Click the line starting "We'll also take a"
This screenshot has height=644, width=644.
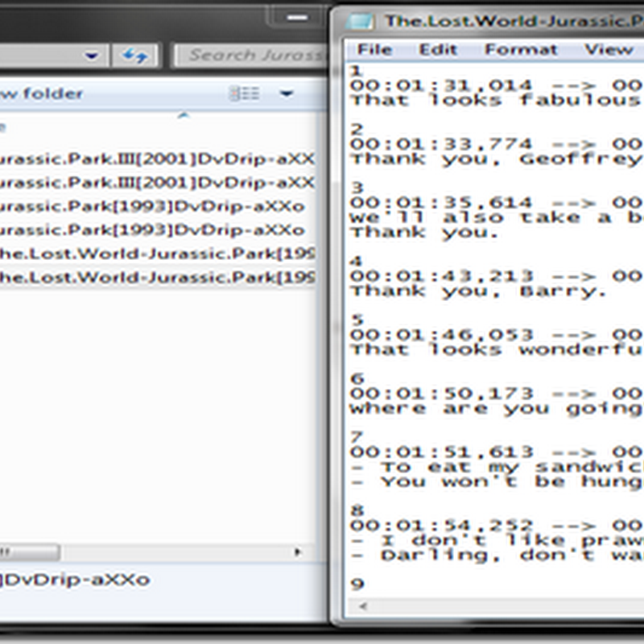click(496, 217)
